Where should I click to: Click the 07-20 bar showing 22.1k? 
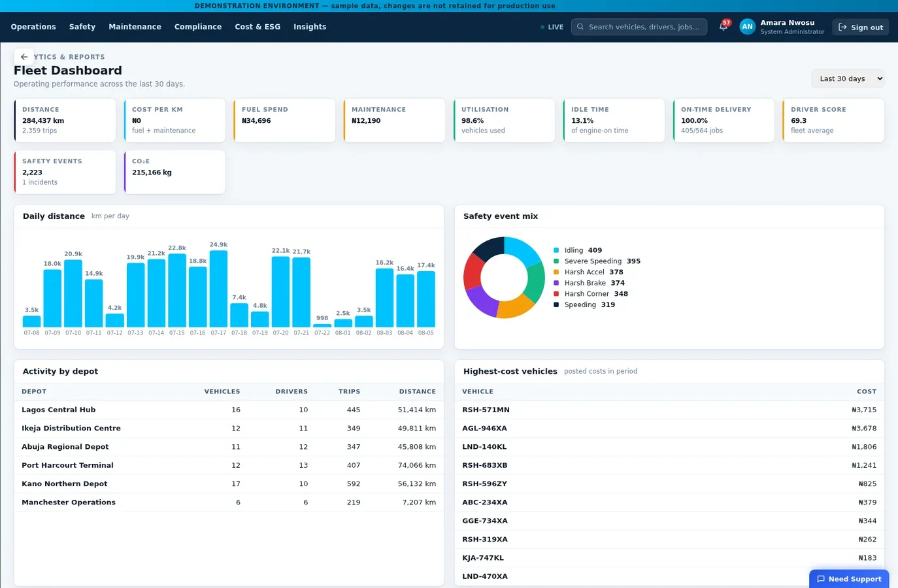coord(280,292)
